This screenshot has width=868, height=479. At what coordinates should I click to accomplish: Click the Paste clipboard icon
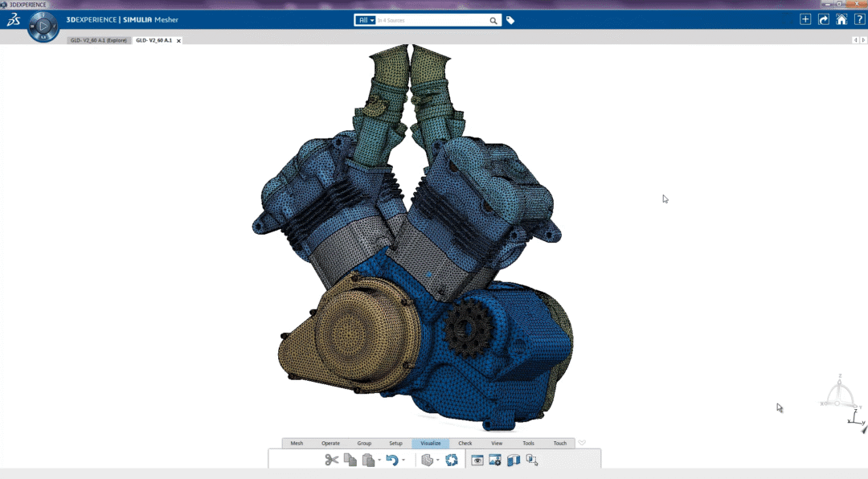tap(368, 460)
